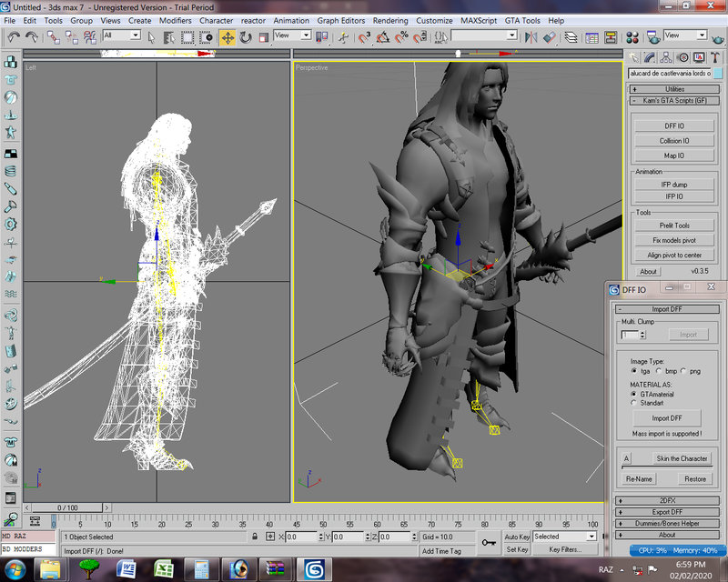Collapse the Kam's GTA Scripts rollout
This screenshot has width=728, height=582.
[x=674, y=100]
